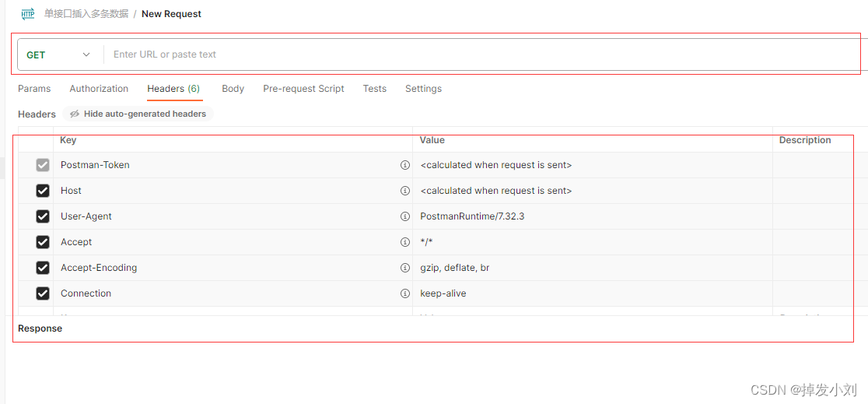Click the Description column header
Image resolution: width=868 pixels, height=404 pixels.
(805, 140)
